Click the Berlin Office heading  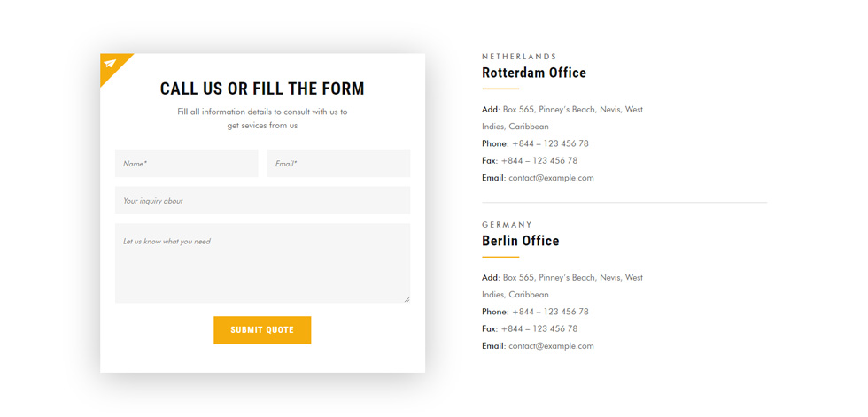pos(521,241)
